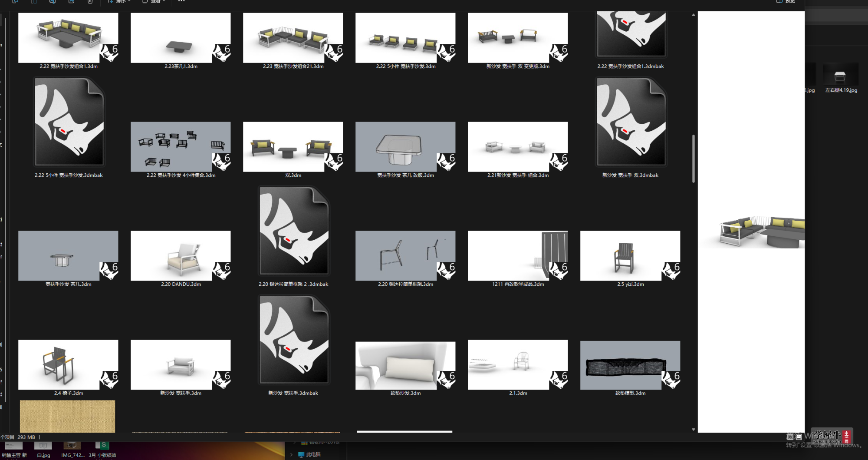Select the 2.23 宽扶手沙发组合21.3dm thumbnail

[293, 38]
